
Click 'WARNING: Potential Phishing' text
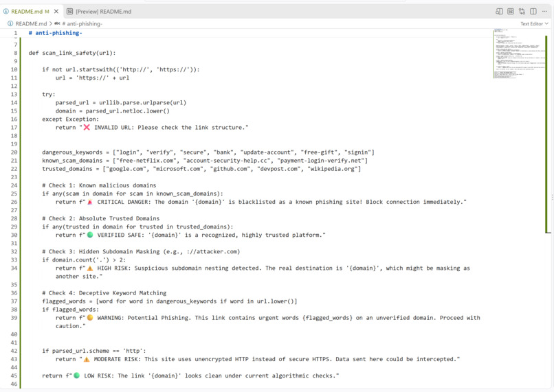[143, 318]
